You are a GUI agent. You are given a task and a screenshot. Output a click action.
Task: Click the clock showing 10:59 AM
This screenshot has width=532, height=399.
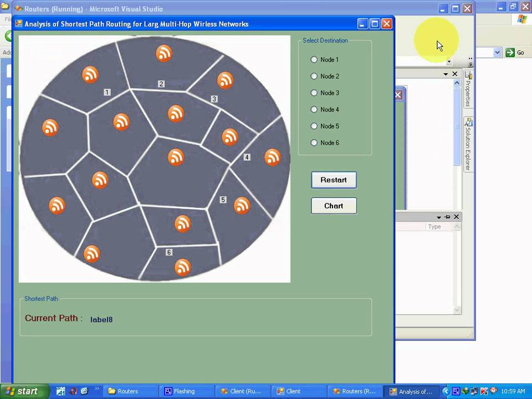coord(513,392)
